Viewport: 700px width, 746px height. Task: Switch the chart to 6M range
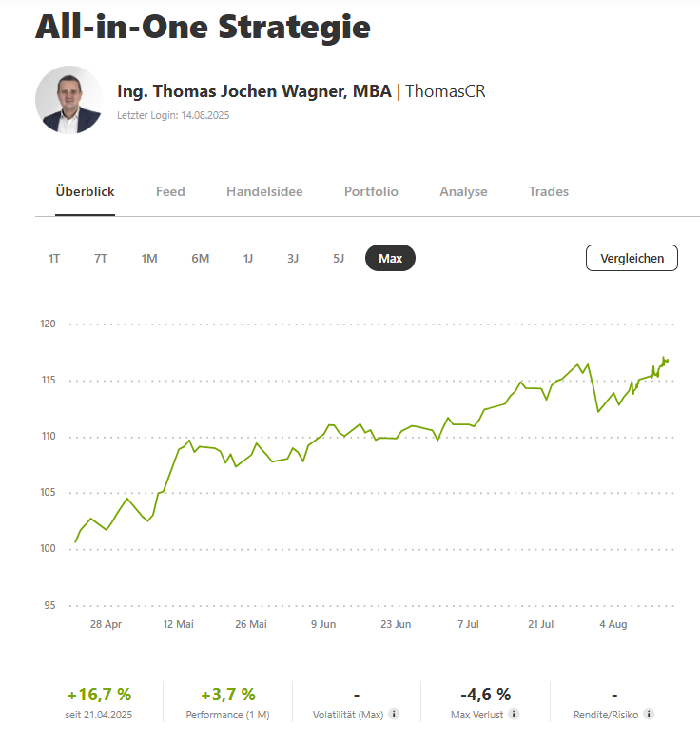(x=200, y=258)
